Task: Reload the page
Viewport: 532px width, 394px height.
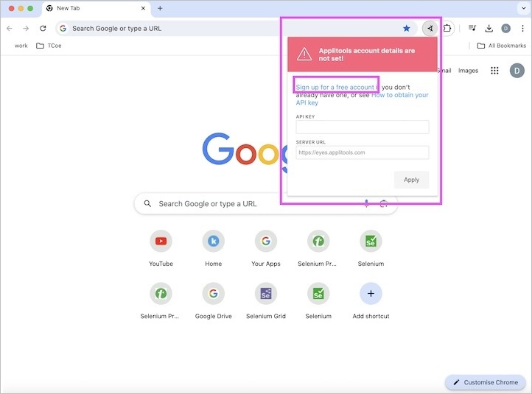Action: (43, 29)
